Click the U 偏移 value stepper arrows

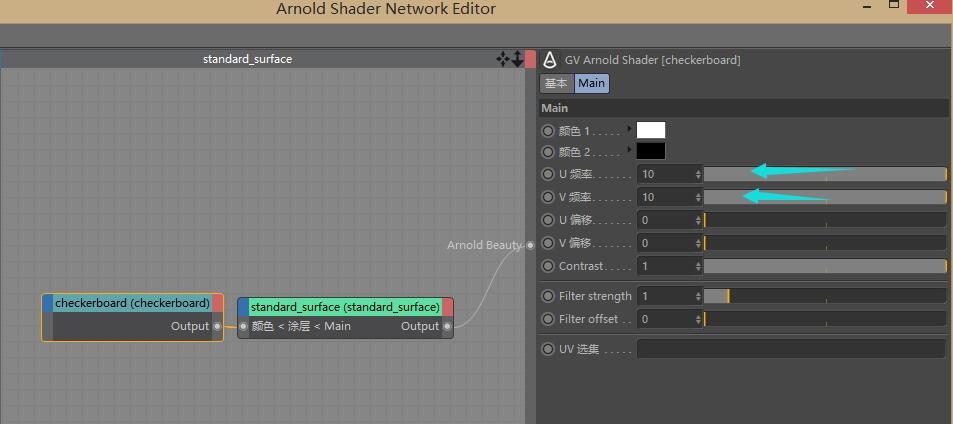pyautogui.click(x=698, y=220)
